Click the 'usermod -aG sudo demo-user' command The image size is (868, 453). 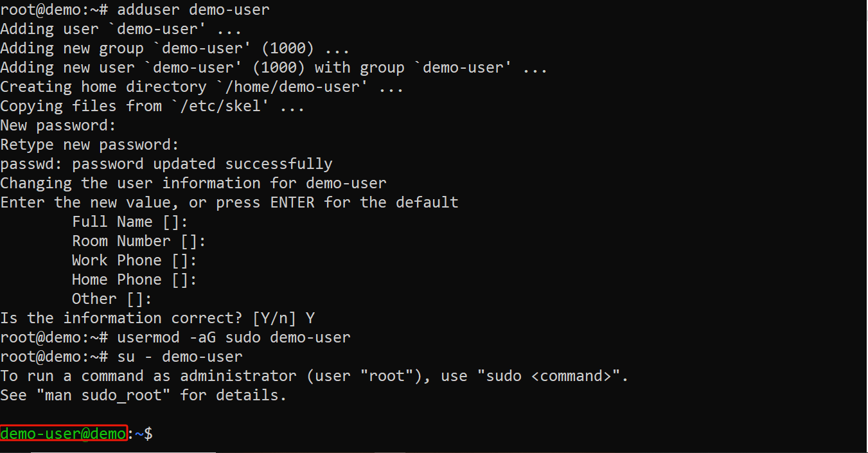[233, 337]
